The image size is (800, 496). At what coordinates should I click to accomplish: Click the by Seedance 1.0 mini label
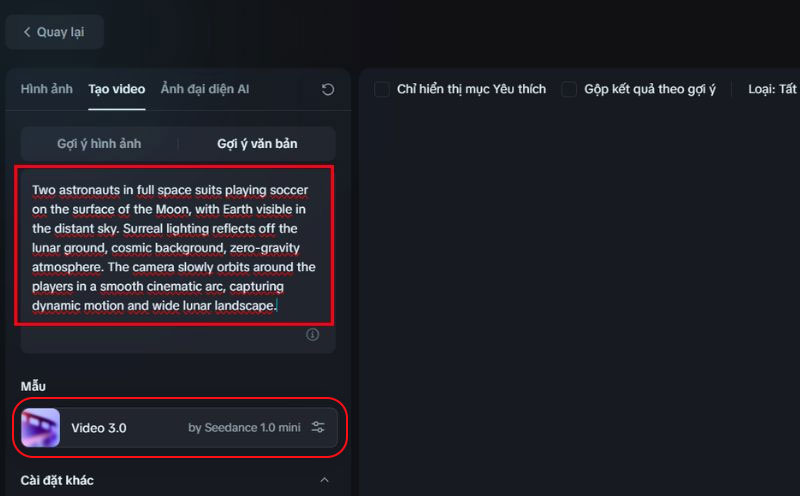pyautogui.click(x=244, y=428)
